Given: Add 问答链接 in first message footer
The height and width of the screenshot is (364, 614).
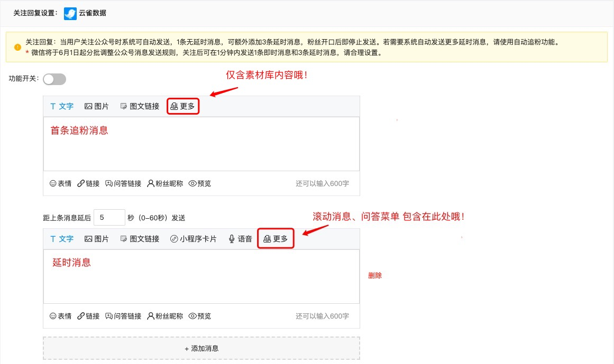Looking at the screenshot, I should coord(123,183).
